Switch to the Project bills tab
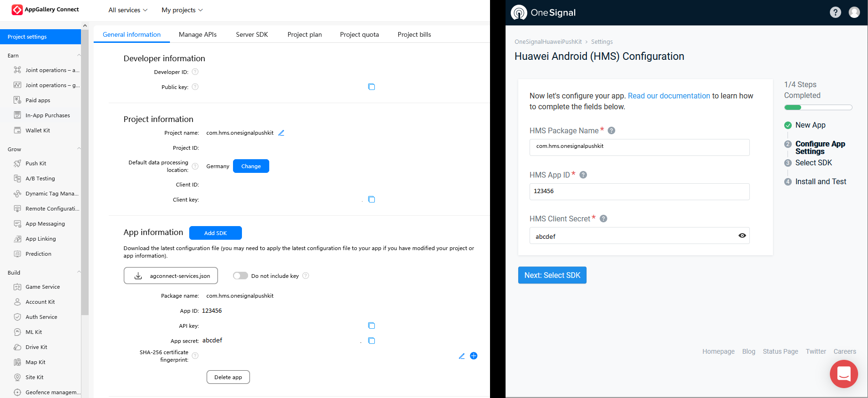868x398 pixels. click(414, 34)
